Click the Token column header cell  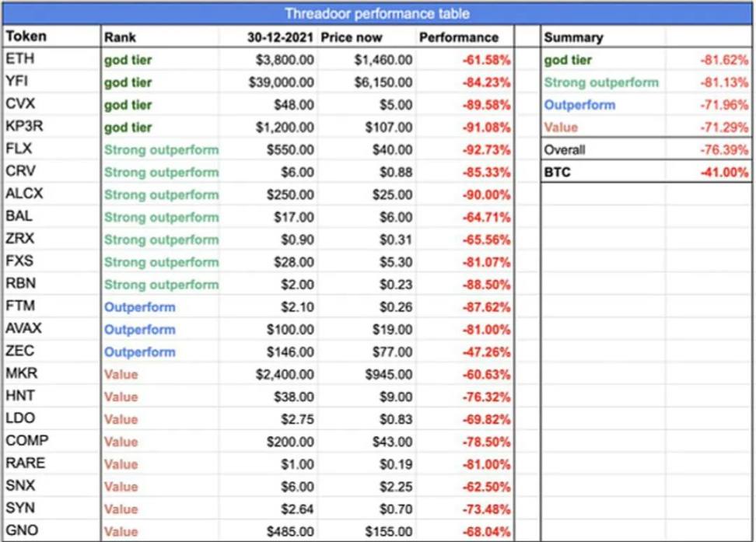click(51, 37)
